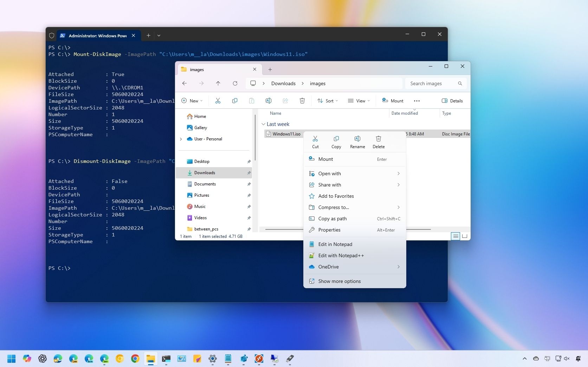The width and height of the screenshot is (588, 367).
Task: Navigate to Downloads via the breadcrumb
Action: pos(283,83)
